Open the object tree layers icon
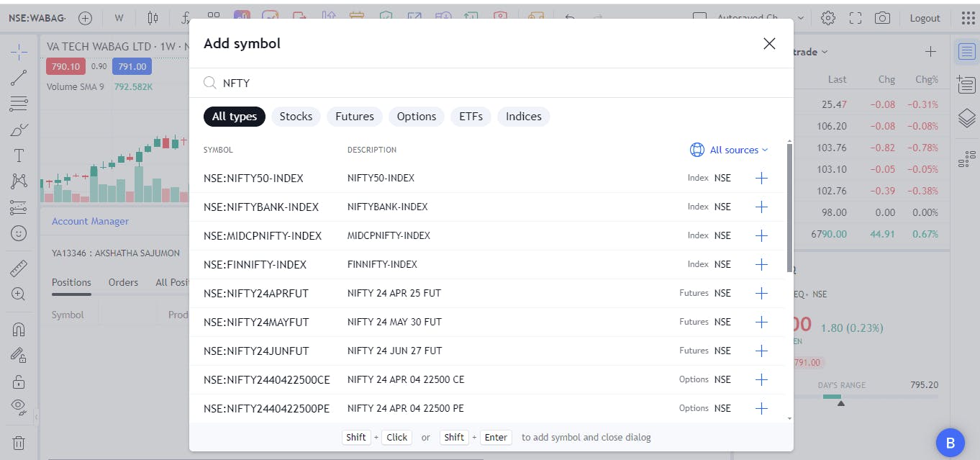This screenshot has width=980, height=460. 966,118
